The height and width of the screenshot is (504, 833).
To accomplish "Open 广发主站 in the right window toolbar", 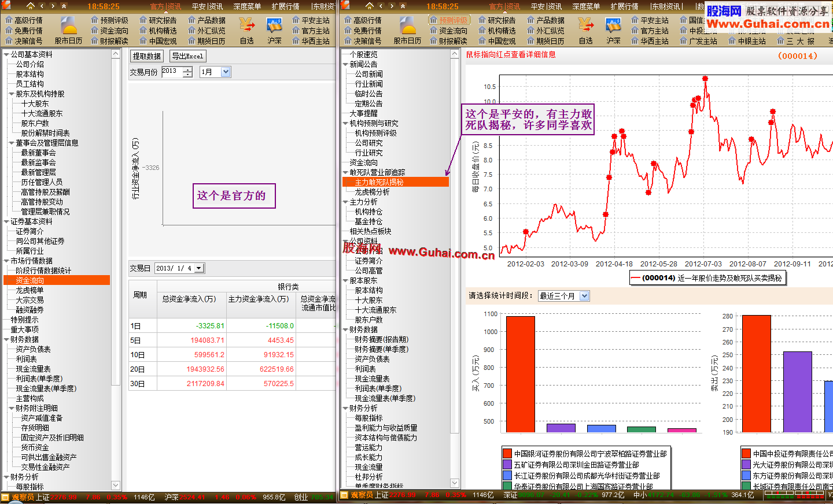I will 698,41.
